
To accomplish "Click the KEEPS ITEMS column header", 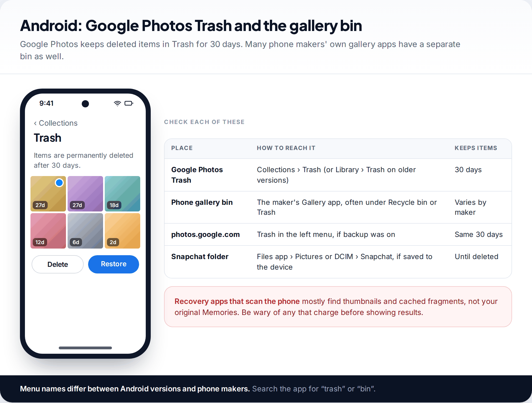I will (476, 148).
